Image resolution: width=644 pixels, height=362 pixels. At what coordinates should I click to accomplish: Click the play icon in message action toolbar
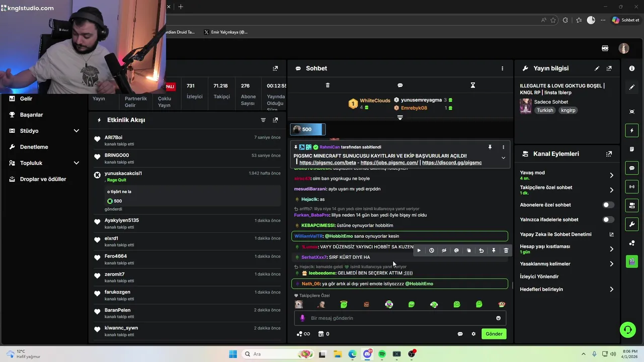(419, 250)
